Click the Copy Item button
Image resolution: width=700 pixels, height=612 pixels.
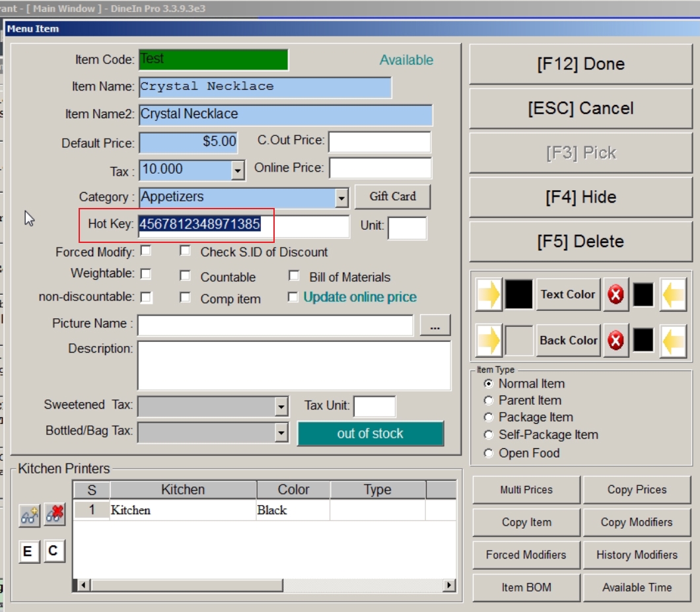point(526,522)
